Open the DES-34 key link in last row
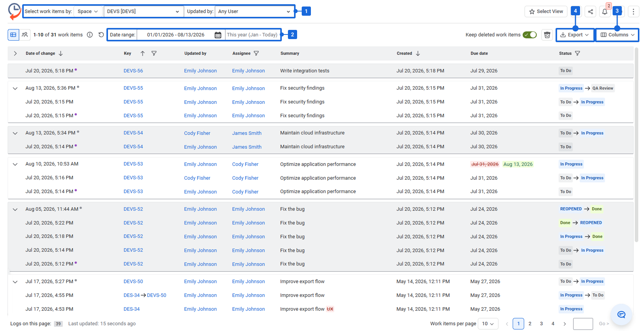 132,309
